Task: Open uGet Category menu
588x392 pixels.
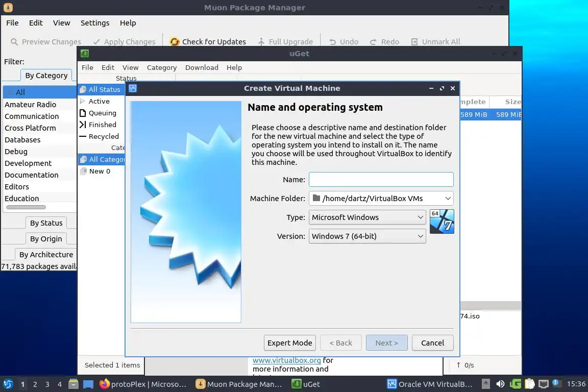Action: coord(162,67)
